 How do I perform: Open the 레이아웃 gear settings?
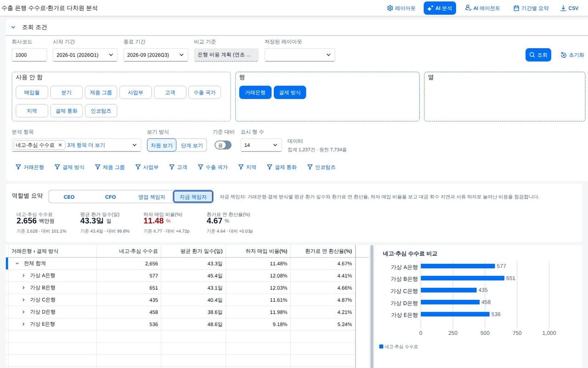(x=401, y=8)
